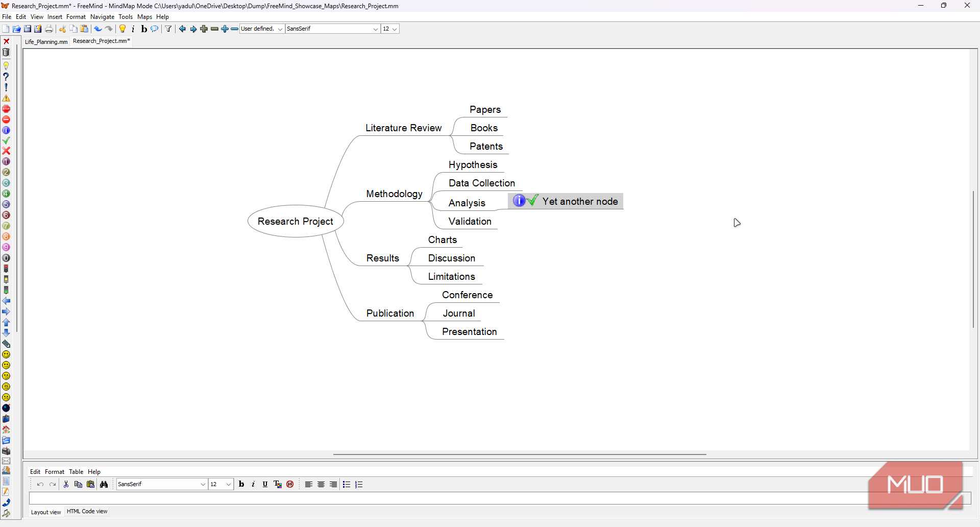Open the top font size 12 dropdown
Image resolution: width=980 pixels, height=527 pixels.
click(390, 29)
